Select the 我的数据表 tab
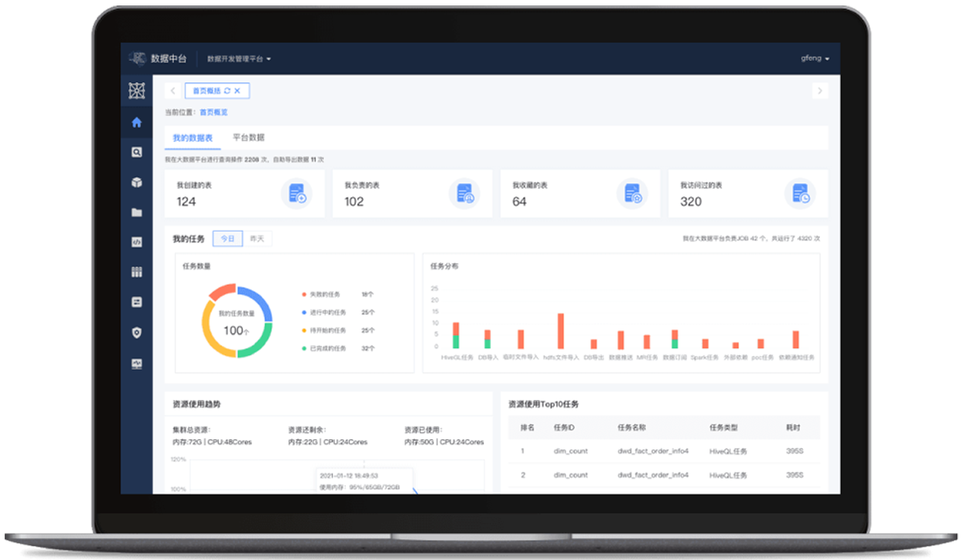The image size is (961, 560). click(x=192, y=138)
